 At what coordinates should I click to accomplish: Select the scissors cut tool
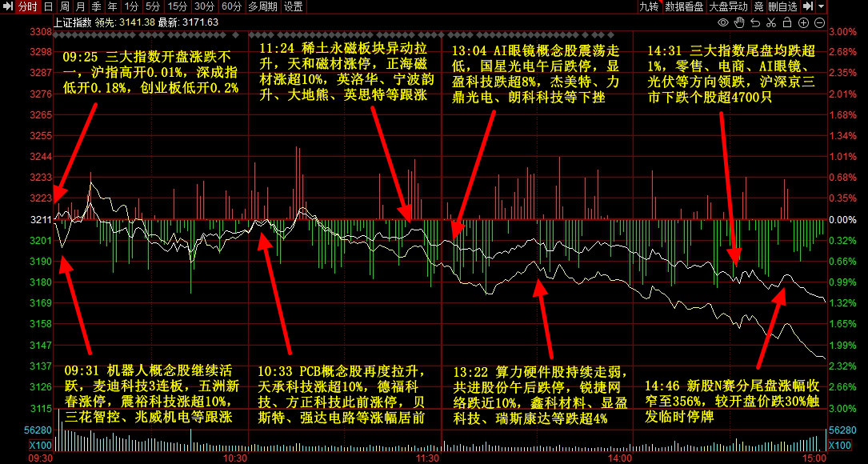772,22
